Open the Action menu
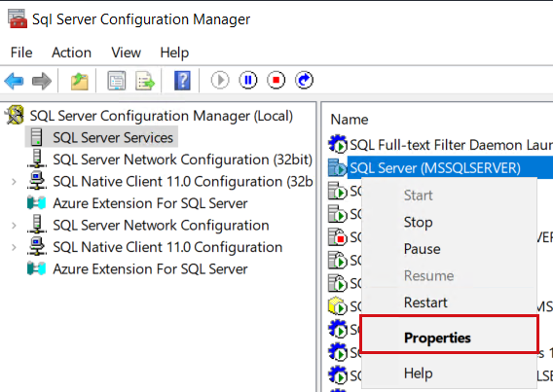This screenshot has width=553, height=392. pyautogui.click(x=72, y=53)
